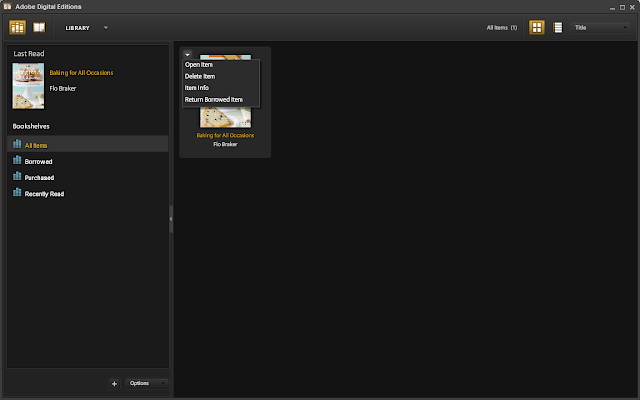Click Flo Braker under library cover
The height and width of the screenshot is (400, 640).
[225, 144]
